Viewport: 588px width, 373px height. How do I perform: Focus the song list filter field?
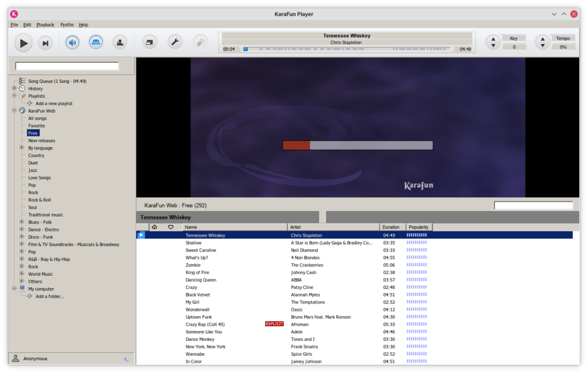[533, 205]
